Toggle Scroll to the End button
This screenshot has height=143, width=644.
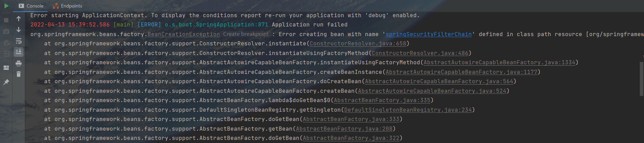19,52
